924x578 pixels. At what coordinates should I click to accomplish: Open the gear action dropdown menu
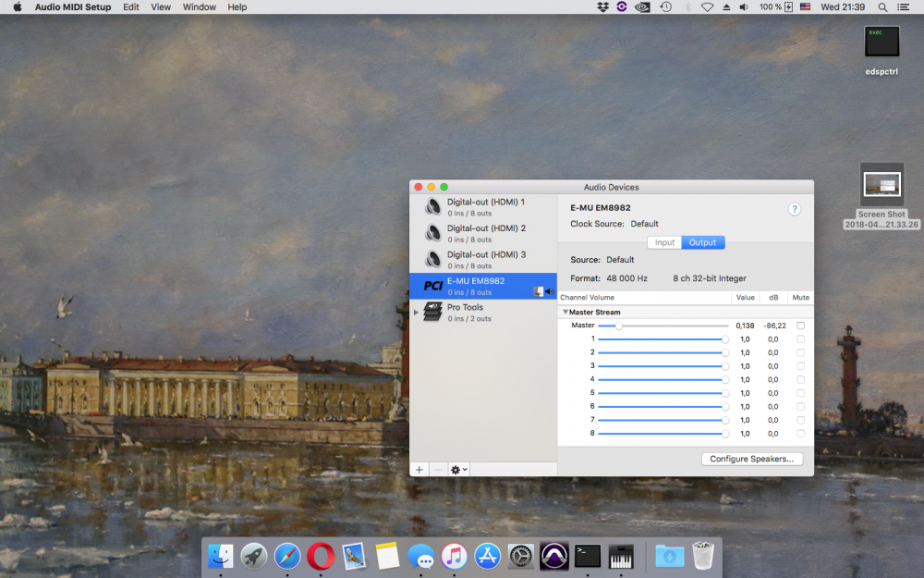click(x=458, y=470)
